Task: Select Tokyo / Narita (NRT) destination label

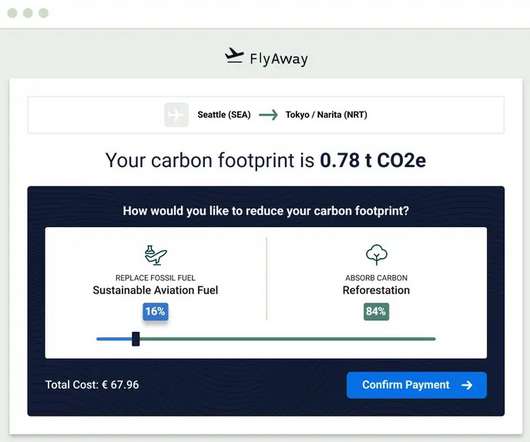Action: 326,115
